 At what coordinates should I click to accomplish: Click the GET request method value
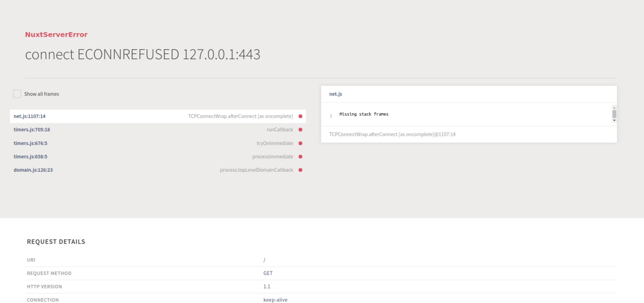(268, 273)
